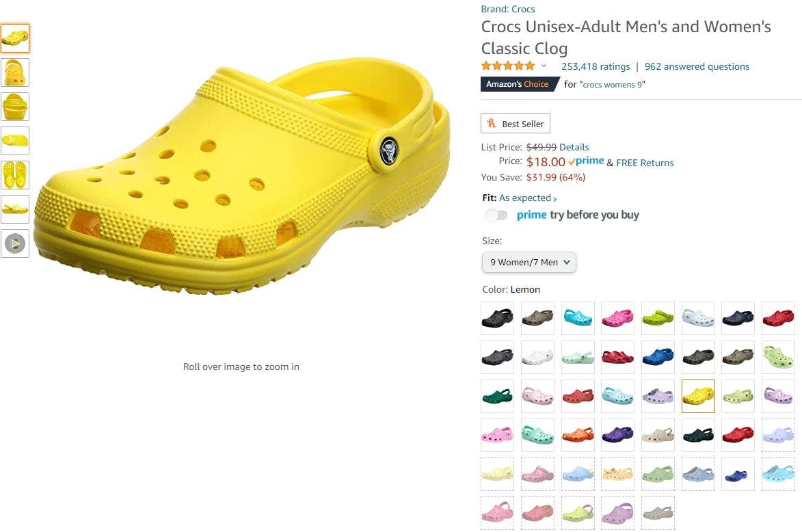Toggle the 'prime try before you buy' switch
Viewport: 802px width, 532px height.
pos(496,215)
